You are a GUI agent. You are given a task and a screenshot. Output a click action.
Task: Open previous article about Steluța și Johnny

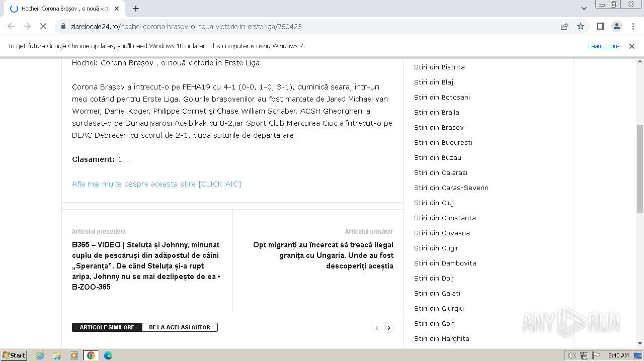tap(146, 265)
